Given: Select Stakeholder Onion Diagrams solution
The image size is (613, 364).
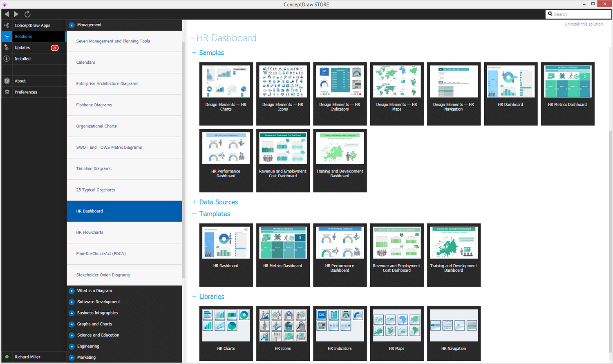Looking at the screenshot, I should coord(124,275).
